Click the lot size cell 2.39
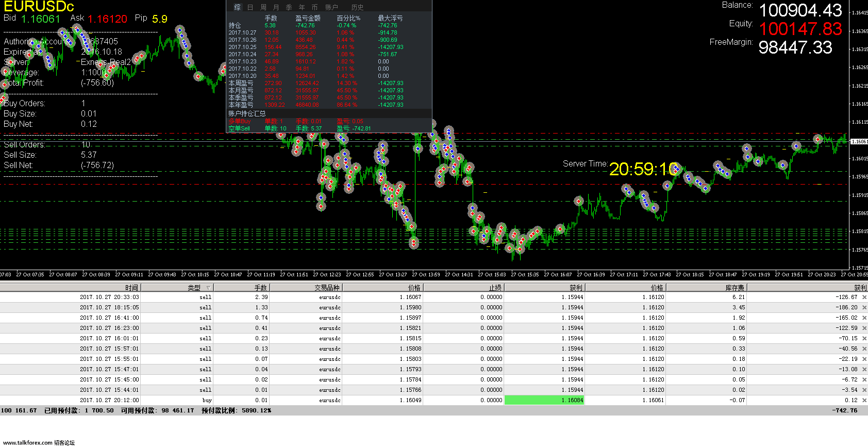Image resolution: width=868 pixels, height=448 pixels. coord(241,297)
